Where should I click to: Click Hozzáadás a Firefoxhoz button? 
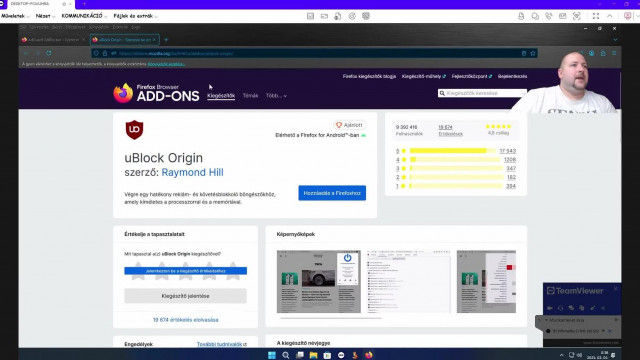click(332, 193)
